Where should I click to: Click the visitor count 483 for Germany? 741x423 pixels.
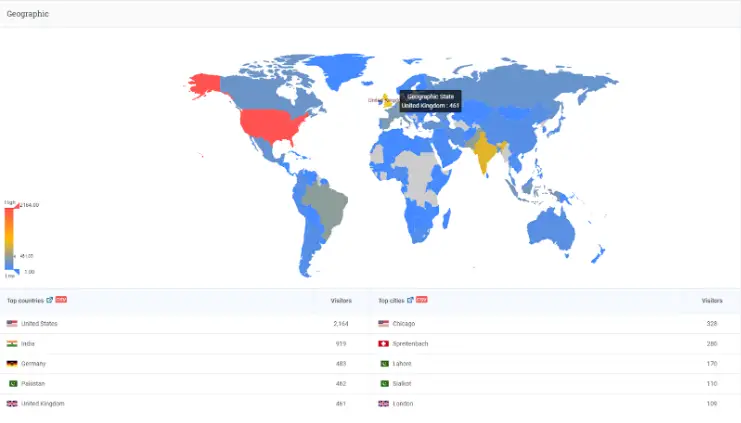[341, 363]
